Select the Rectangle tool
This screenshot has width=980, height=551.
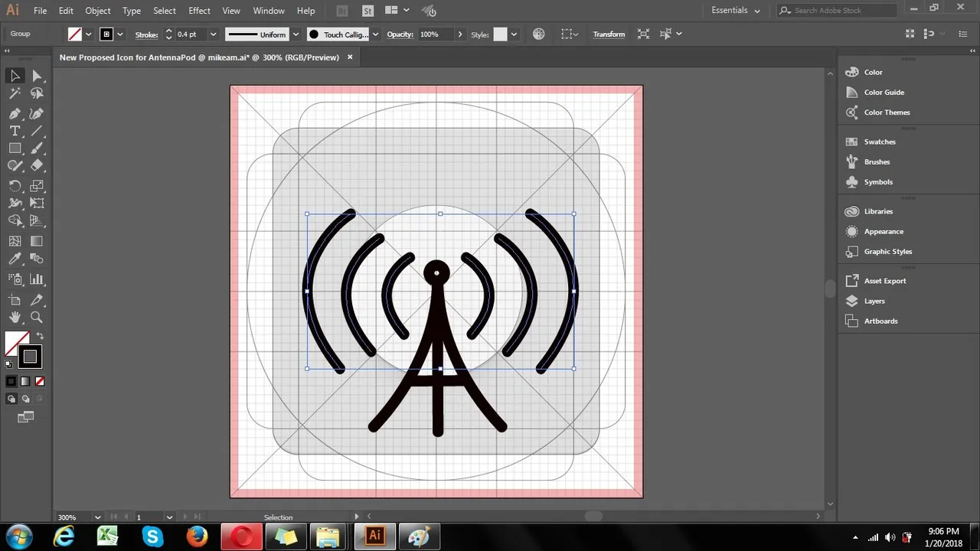point(15,148)
